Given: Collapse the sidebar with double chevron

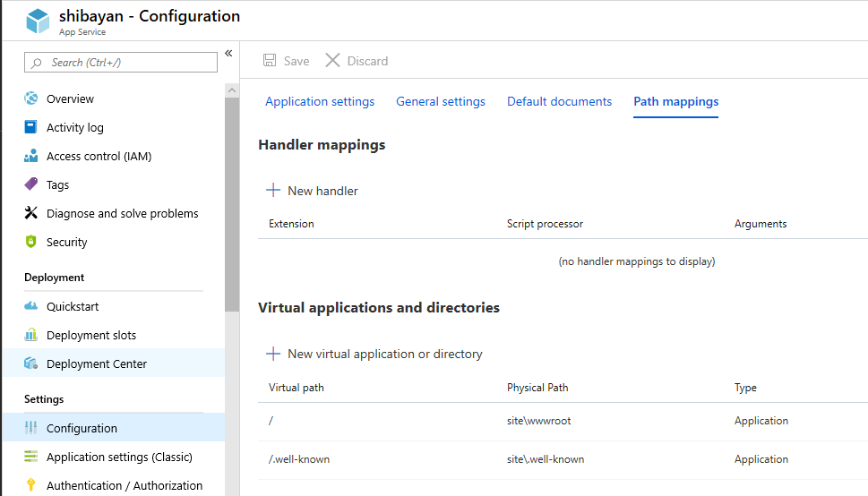Looking at the screenshot, I should [x=228, y=54].
